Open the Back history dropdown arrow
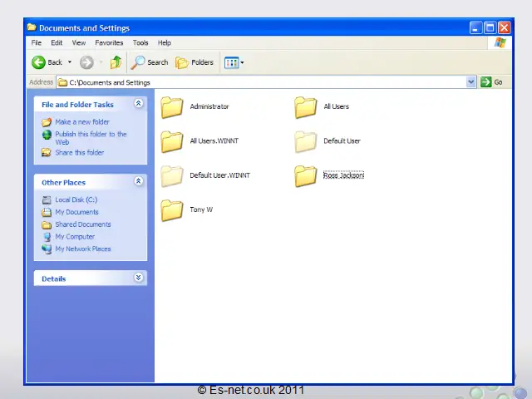The width and height of the screenshot is (532, 399). 70,62
